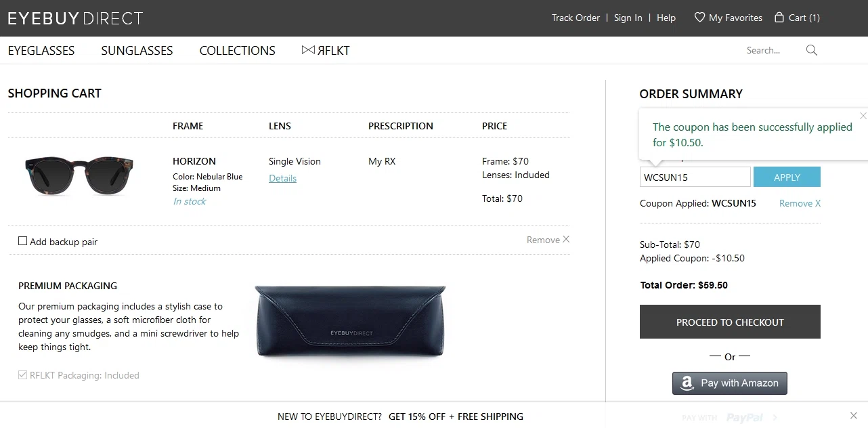Toggle RFLKT Packaging Included checkbox
The image size is (868, 428).
(23, 375)
